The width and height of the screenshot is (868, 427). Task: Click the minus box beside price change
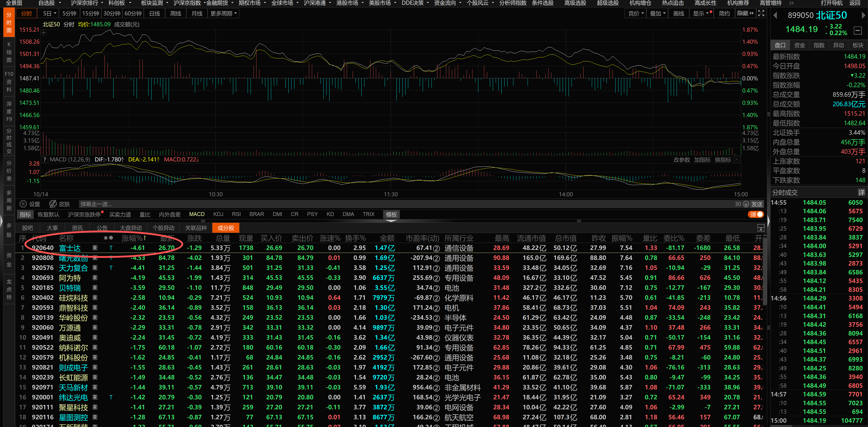pyautogui.click(x=858, y=30)
